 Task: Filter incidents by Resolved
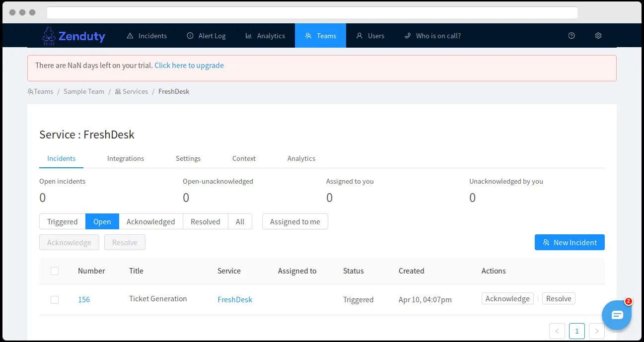[x=206, y=222]
